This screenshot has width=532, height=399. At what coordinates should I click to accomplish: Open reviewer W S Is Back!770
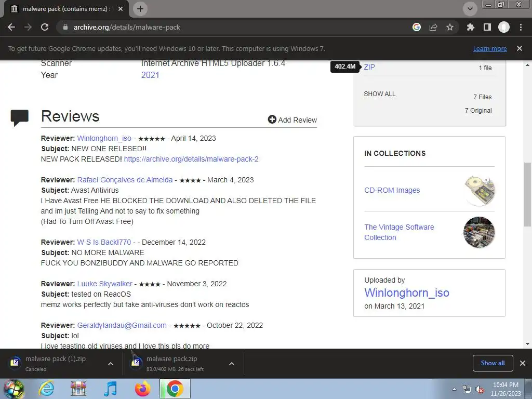click(104, 242)
